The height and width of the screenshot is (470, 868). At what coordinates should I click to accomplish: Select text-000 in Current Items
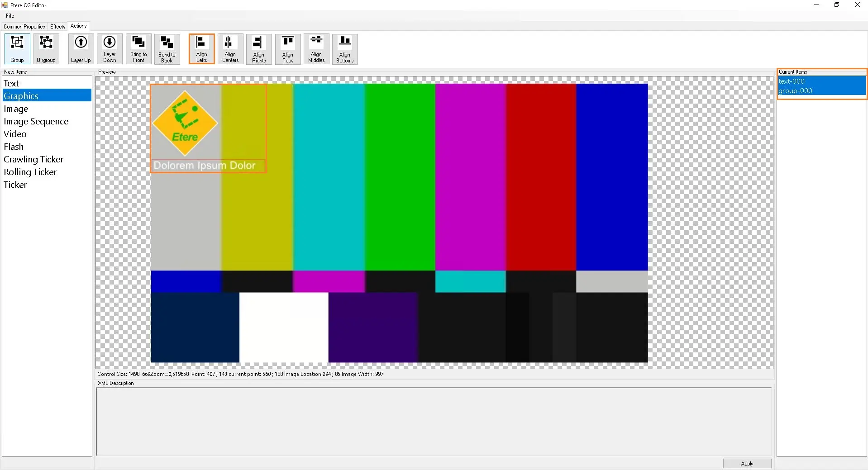click(792, 81)
